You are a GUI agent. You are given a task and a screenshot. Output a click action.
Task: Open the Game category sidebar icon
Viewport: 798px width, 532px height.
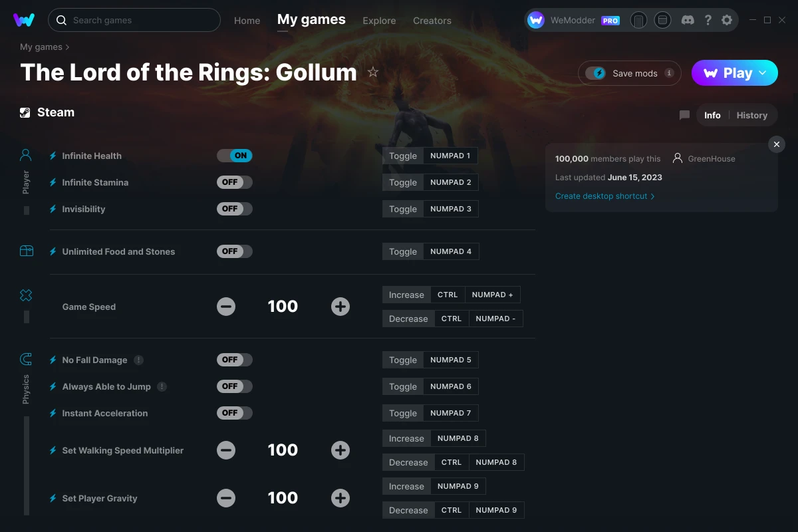click(25, 295)
